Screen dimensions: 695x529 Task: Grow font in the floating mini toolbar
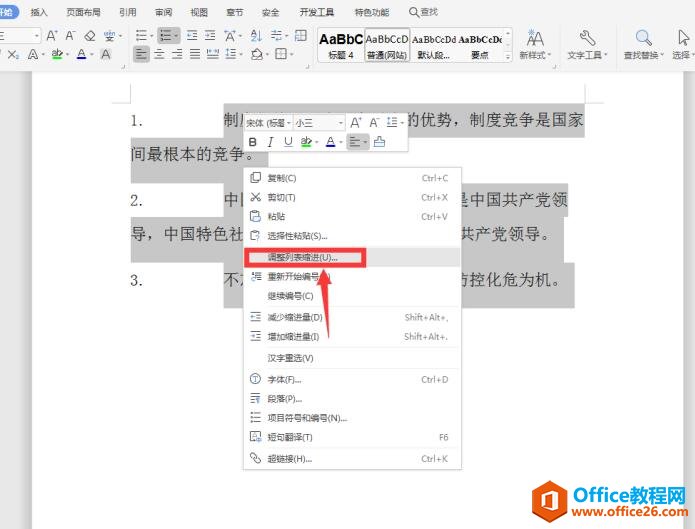[355, 122]
